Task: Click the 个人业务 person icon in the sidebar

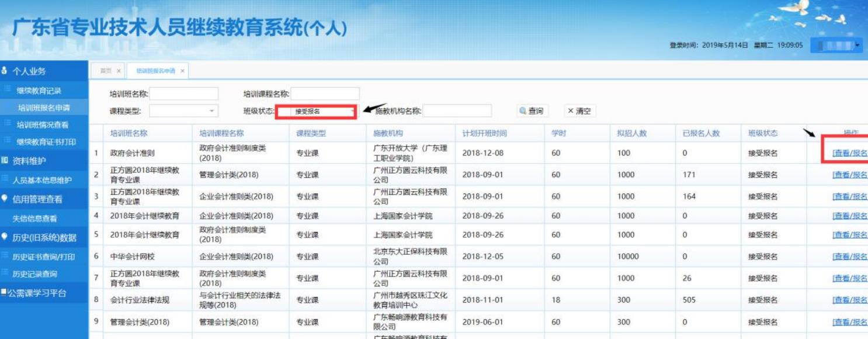Action: (x=5, y=71)
